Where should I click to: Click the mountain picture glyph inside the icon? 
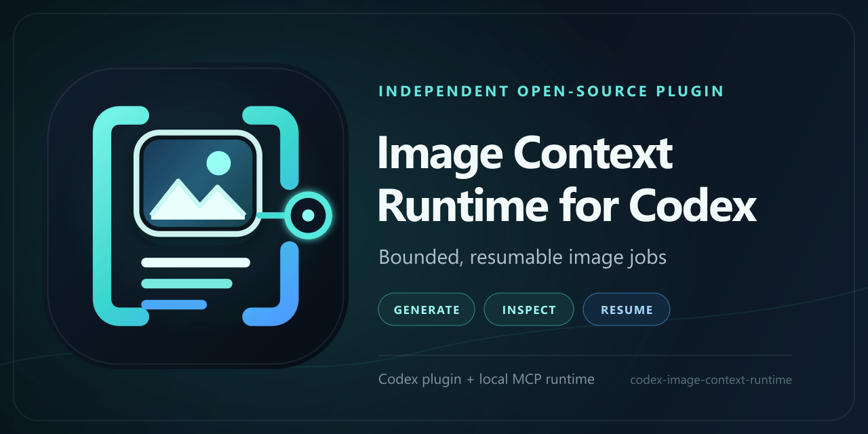point(198,182)
